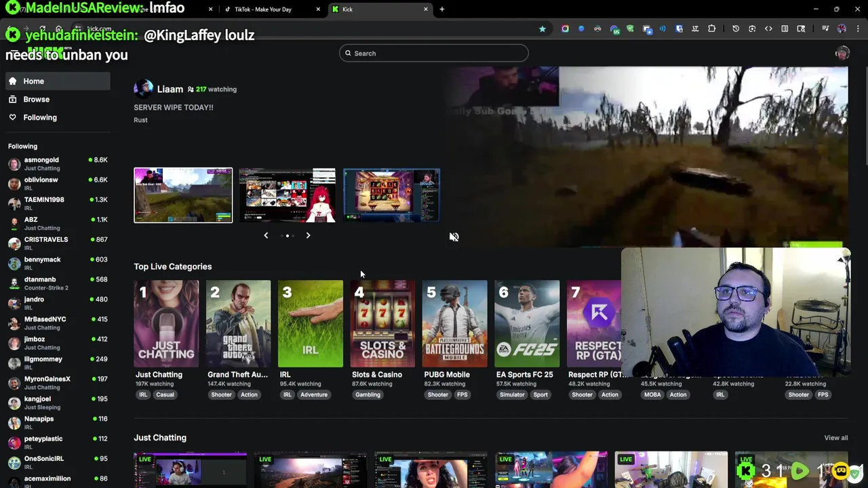Go to previous featured stream carousel arrow

[x=266, y=236]
